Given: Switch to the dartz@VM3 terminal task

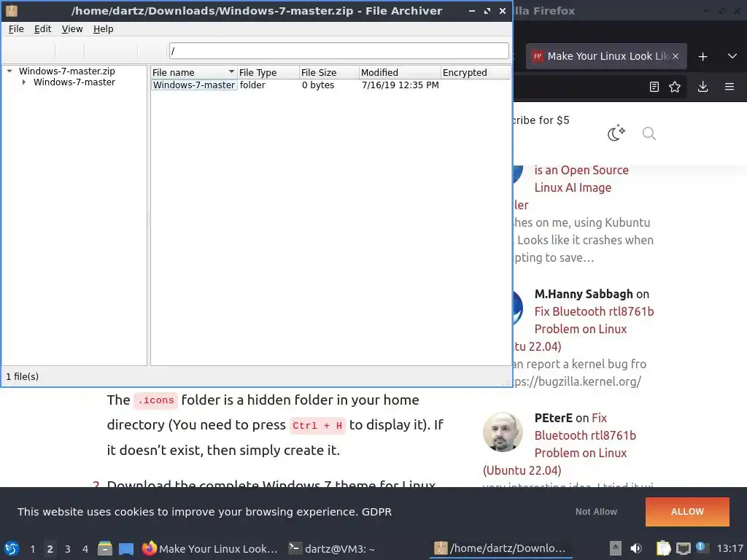Looking at the screenshot, I should click(332, 548).
